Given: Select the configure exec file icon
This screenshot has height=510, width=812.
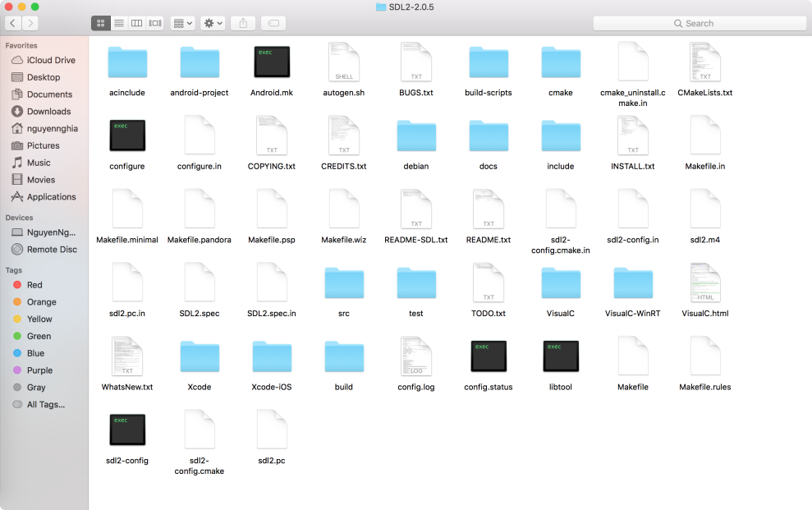Looking at the screenshot, I should coord(127,136).
